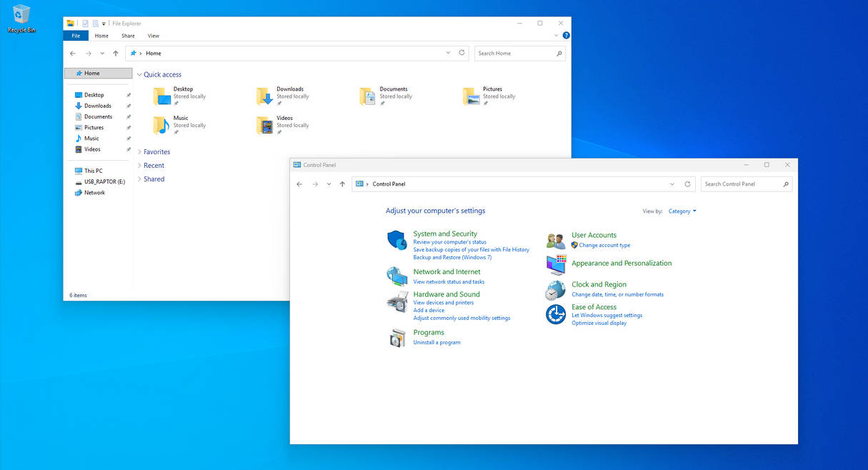Open the Downloads folder icon in Quick access
This screenshot has height=470, width=868.
(266, 96)
